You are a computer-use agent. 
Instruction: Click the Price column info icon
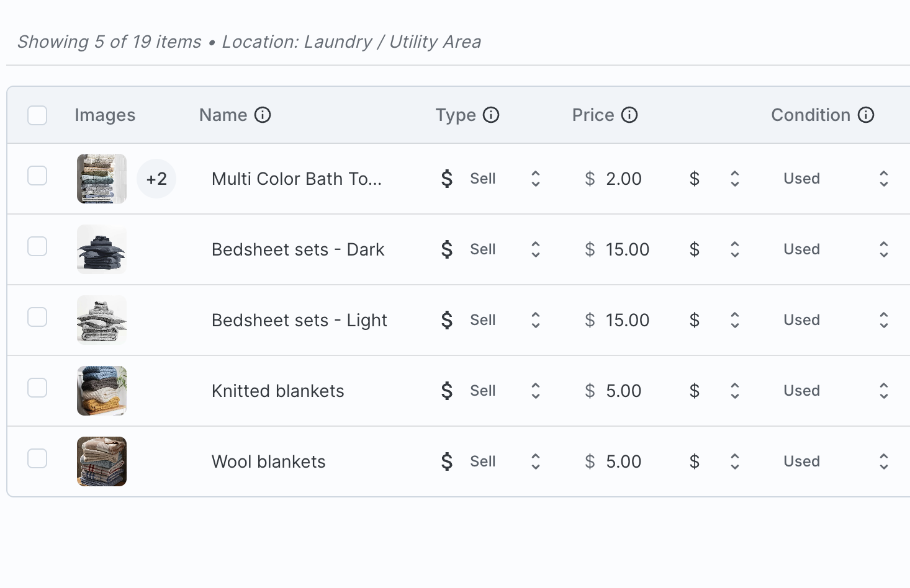click(x=629, y=115)
